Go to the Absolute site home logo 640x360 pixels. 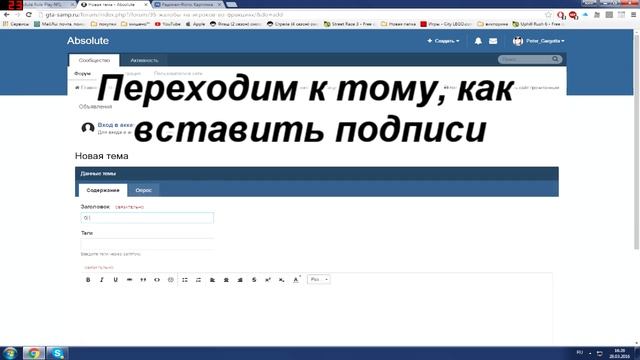(88, 41)
